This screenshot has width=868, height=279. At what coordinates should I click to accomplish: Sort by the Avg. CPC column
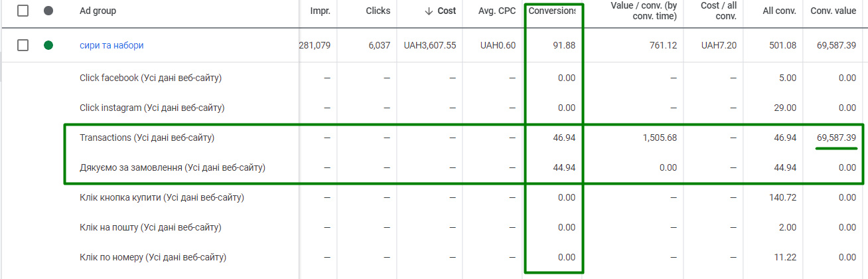pyautogui.click(x=497, y=11)
